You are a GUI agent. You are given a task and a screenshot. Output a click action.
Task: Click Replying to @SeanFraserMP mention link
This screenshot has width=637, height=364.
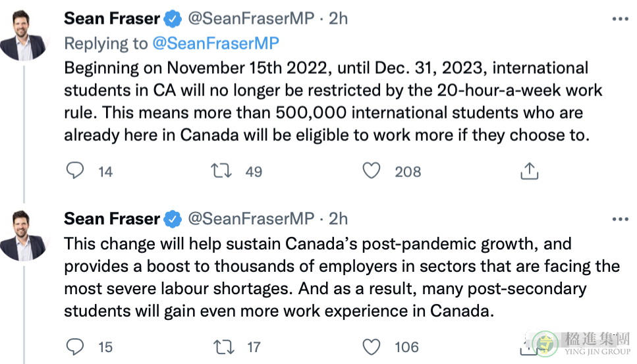click(215, 43)
